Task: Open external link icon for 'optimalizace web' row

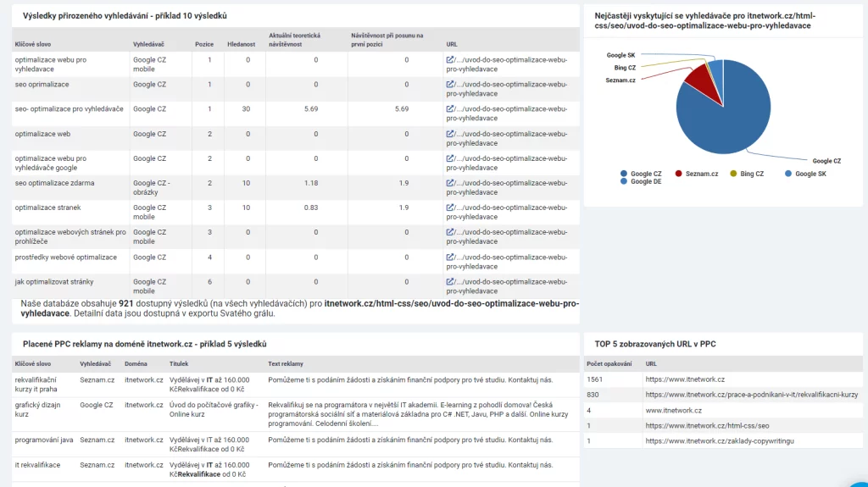Action: 449,133
